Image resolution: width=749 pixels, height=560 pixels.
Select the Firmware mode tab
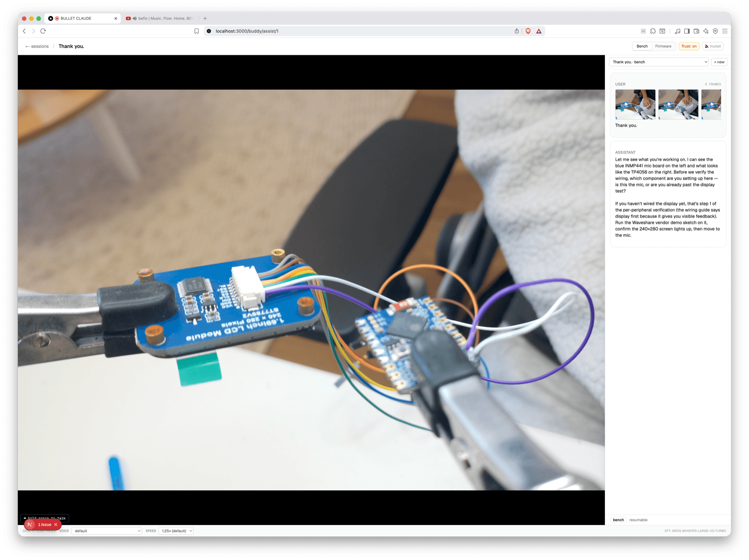663,46
